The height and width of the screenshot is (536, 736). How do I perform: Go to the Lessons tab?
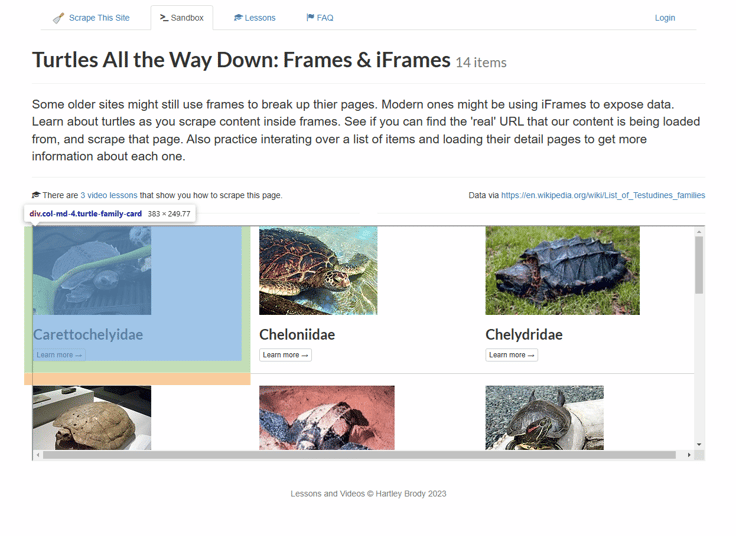pyautogui.click(x=254, y=18)
